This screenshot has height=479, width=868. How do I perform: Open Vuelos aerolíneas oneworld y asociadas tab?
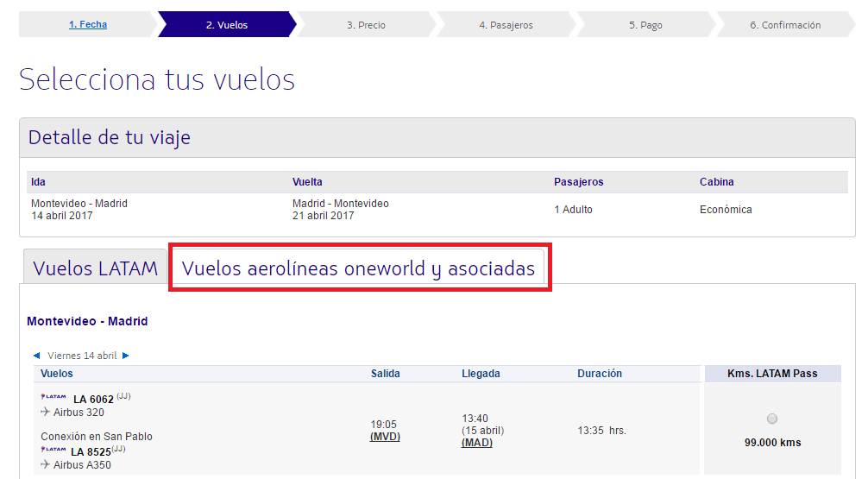(358, 268)
